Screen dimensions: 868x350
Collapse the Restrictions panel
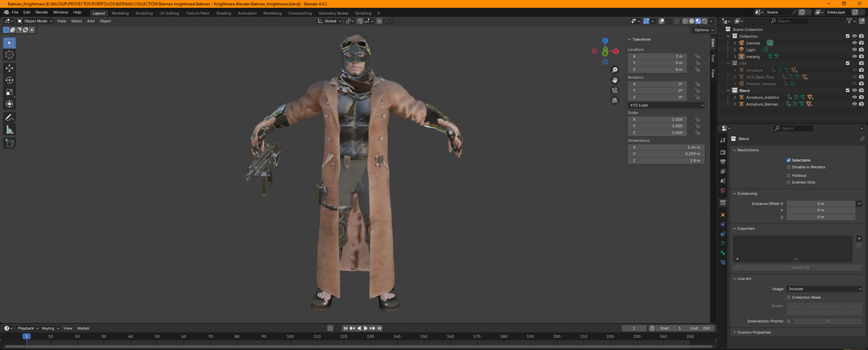click(748, 150)
